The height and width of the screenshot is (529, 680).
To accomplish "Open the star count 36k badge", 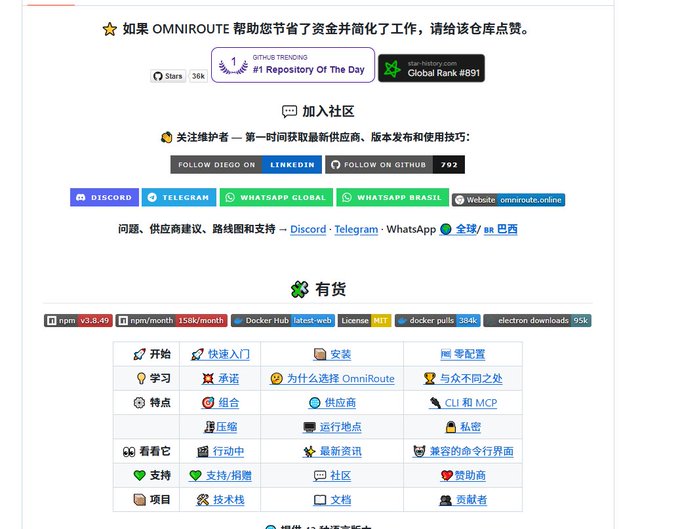I will point(198,76).
